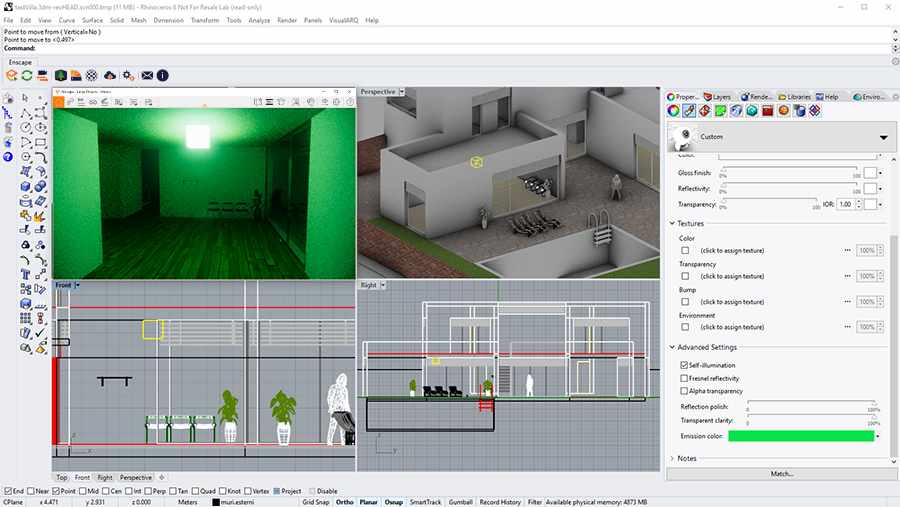Enable the Alpha transparency checkbox
This screenshot has height=507, width=900.
(x=684, y=391)
